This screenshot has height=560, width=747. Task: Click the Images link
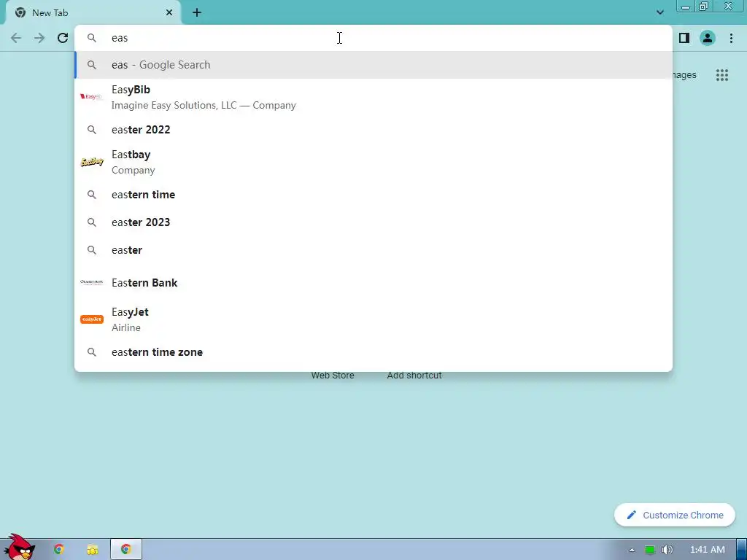684,75
